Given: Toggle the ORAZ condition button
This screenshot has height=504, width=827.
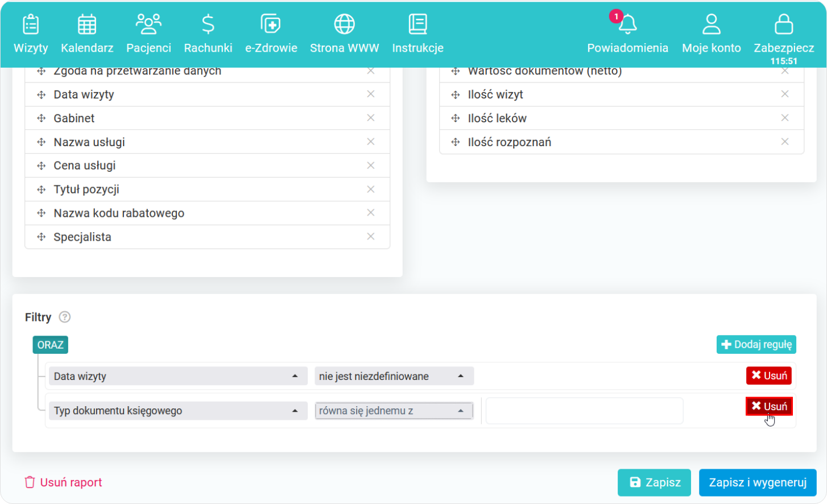Looking at the screenshot, I should (51, 345).
